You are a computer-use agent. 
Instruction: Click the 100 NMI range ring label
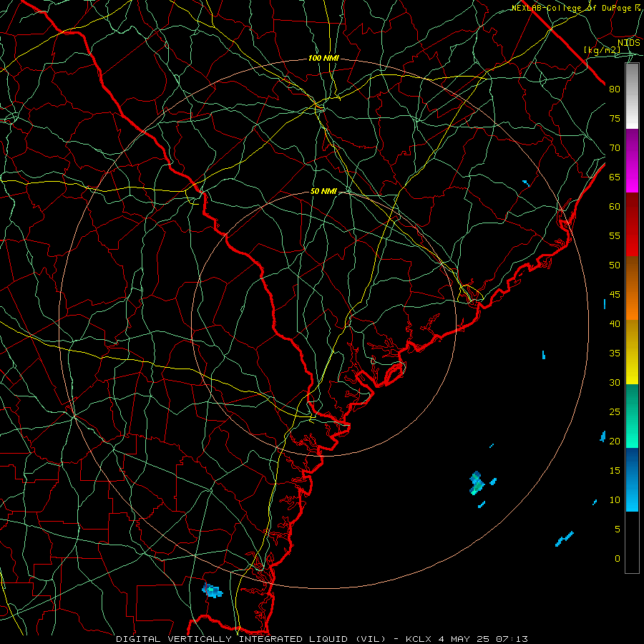pos(323,59)
